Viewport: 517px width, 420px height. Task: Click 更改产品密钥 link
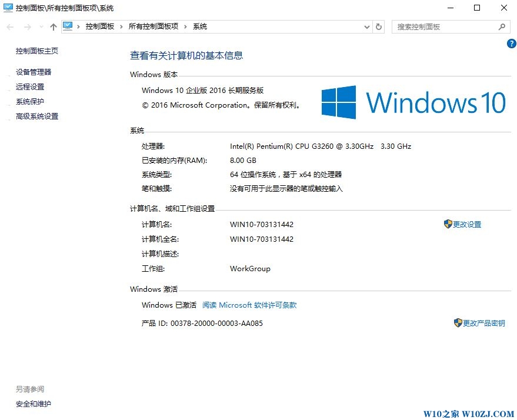(483, 323)
